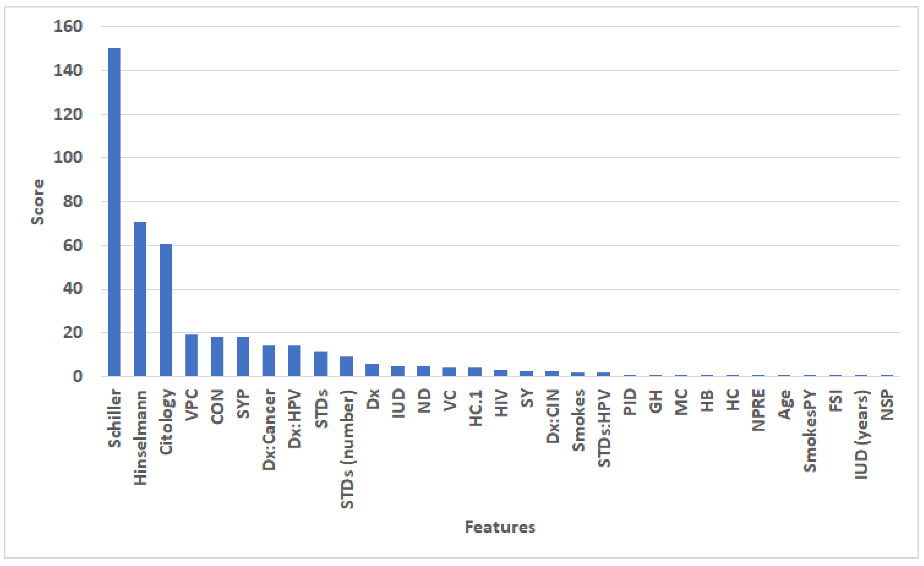
Task: Select the CON bar
Action: (x=217, y=356)
